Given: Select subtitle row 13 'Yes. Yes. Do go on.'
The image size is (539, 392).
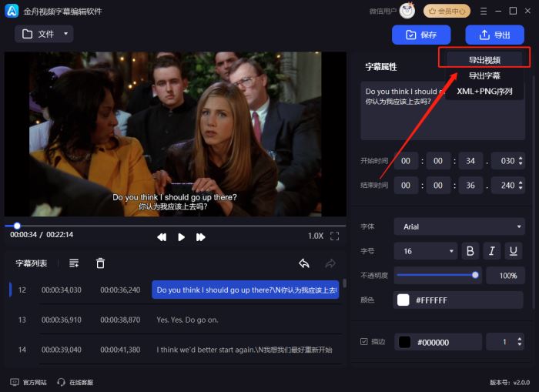Looking at the screenshot, I should coord(187,320).
